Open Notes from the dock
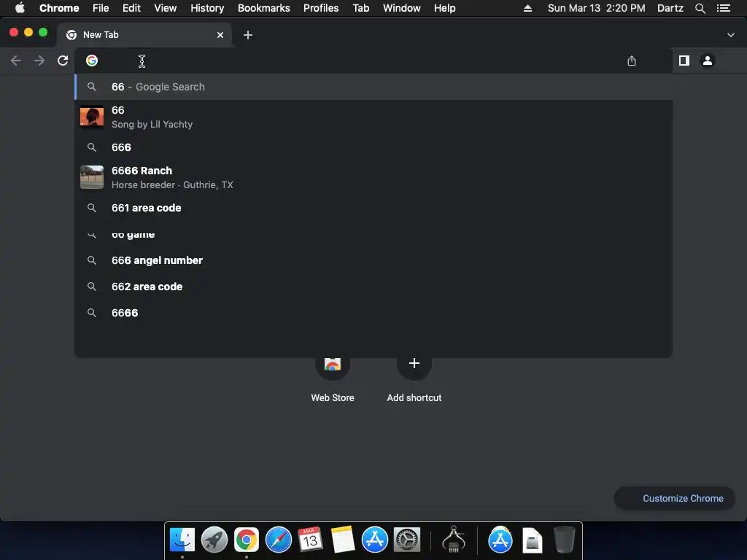Screen dimensions: 747x560 (x=343, y=540)
